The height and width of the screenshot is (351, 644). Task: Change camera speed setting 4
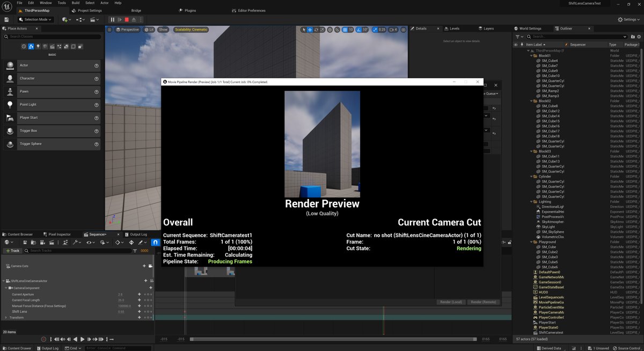click(x=393, y=30)
